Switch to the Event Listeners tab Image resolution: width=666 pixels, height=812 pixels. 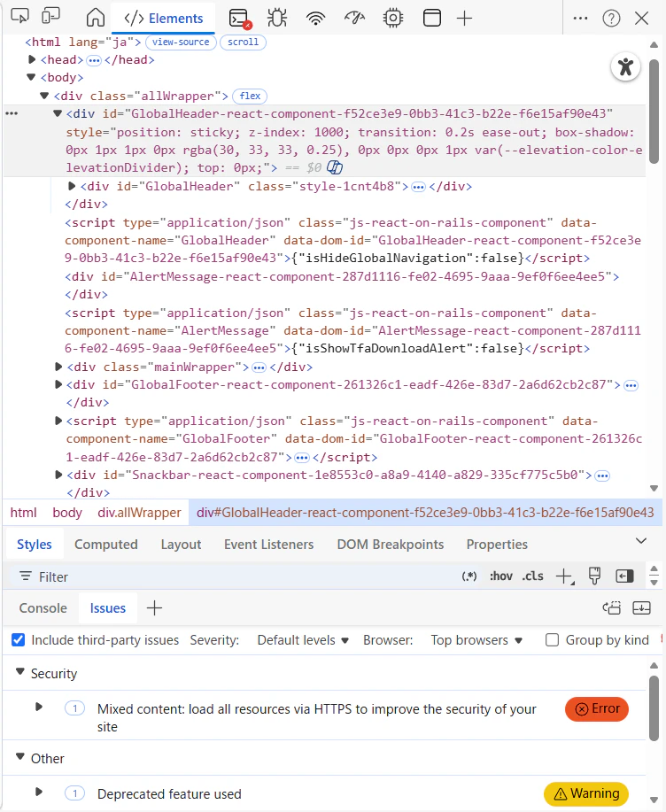[268, 545]
